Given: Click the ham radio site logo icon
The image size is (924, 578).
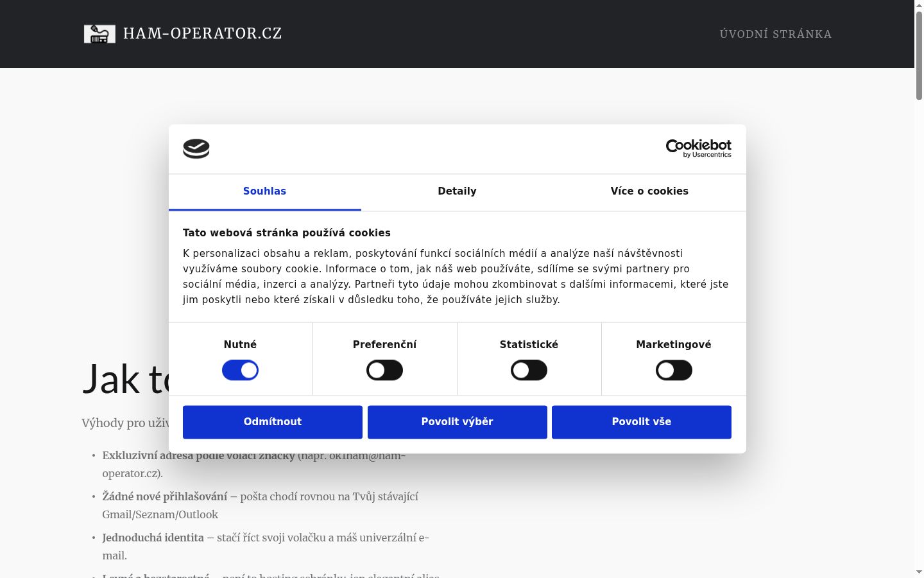Looking at the screenshot, I should pyautogui.click(x=99, y=34).
